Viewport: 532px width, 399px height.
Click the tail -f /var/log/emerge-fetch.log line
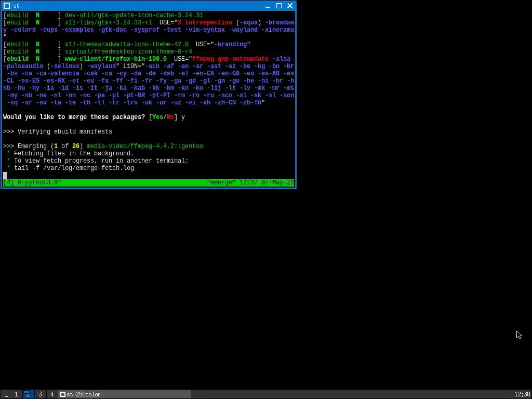click(74, 168)
